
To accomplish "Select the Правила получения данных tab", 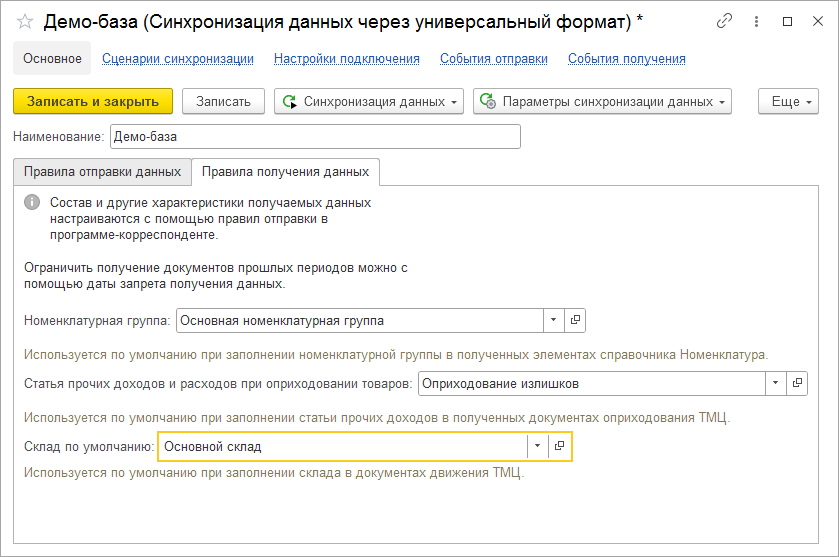I will pos(285,172).
